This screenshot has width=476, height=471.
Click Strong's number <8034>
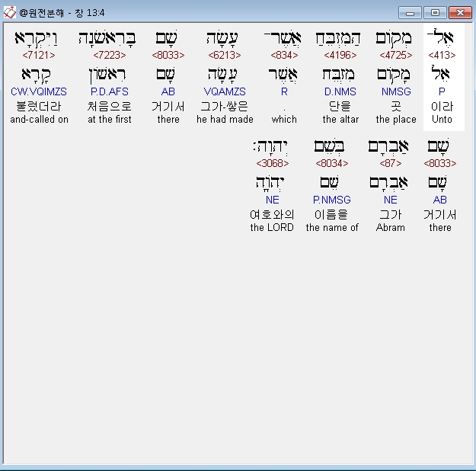coord(332,164)
